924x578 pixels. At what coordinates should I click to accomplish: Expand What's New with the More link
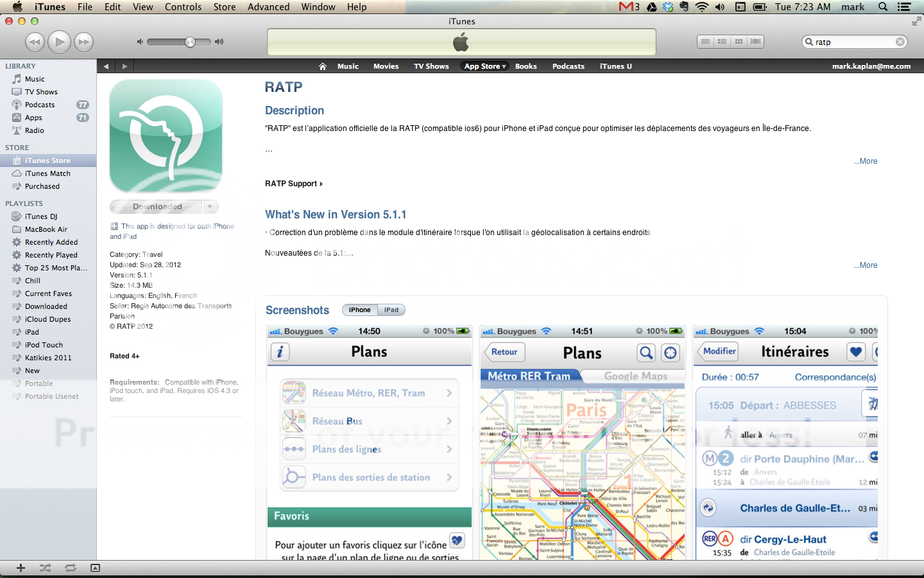pos(866,265)
